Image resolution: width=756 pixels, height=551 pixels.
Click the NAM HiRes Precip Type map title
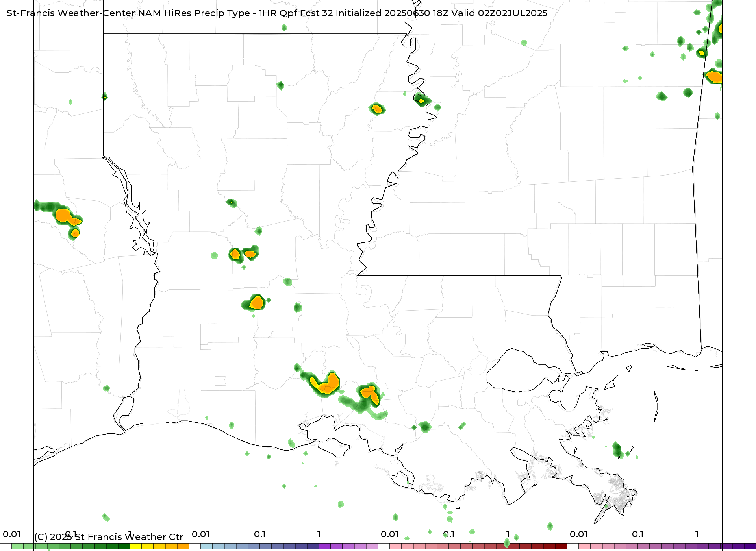277,13
